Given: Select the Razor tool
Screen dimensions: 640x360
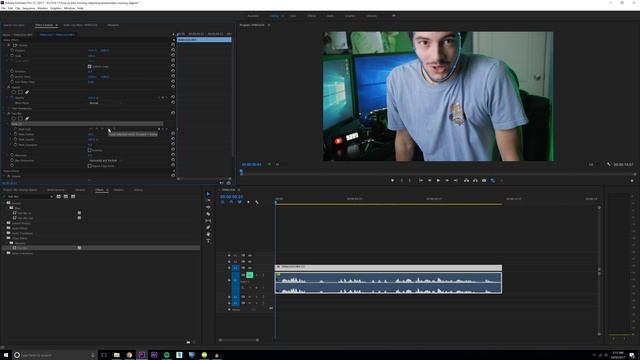Looking at the screenshot, I should click(208, 214).
